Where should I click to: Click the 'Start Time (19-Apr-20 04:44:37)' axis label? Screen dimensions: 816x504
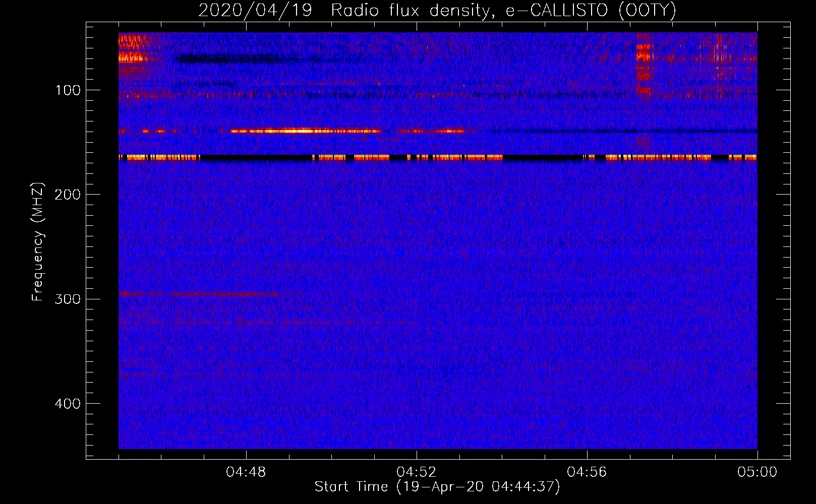point(437,487)
